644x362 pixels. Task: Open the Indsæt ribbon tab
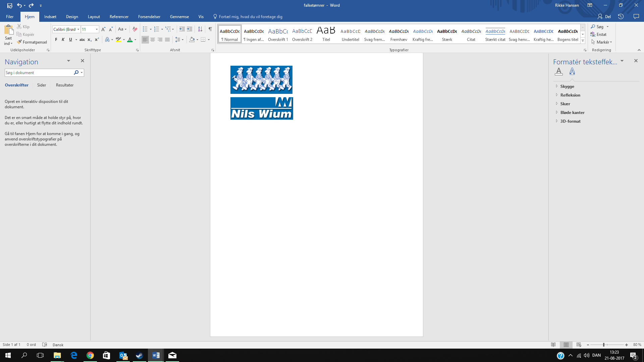(x=50, y=16)
